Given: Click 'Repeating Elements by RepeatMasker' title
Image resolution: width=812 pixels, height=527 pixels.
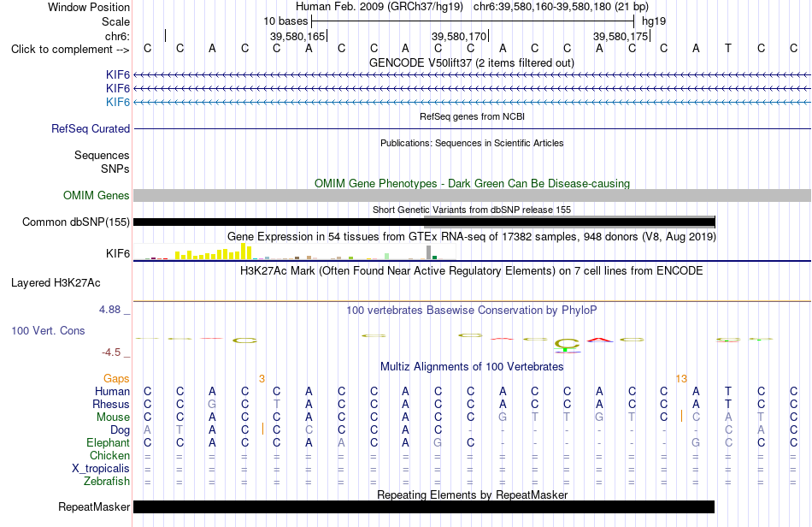Looking at the screenshot, I should click(x=472, y=494).
